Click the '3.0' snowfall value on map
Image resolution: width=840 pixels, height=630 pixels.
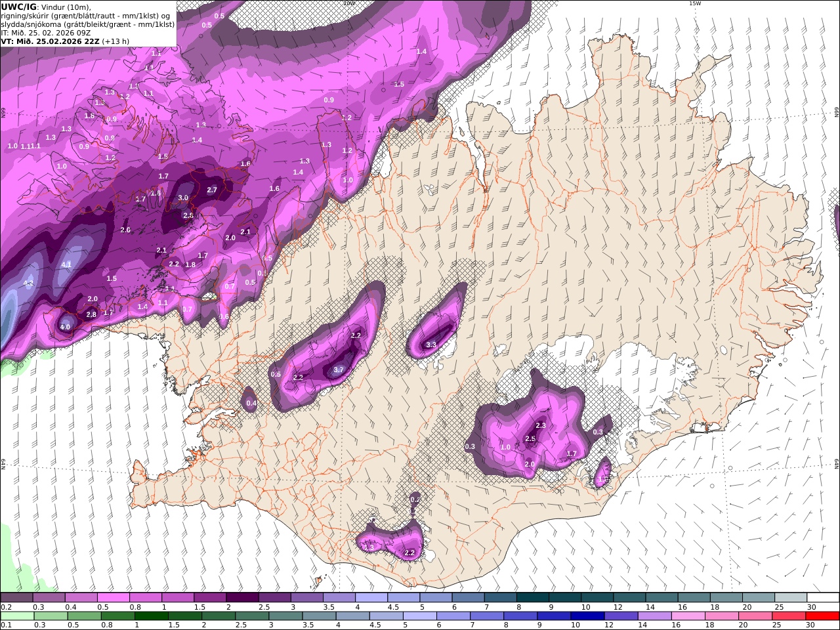[183, 198]
